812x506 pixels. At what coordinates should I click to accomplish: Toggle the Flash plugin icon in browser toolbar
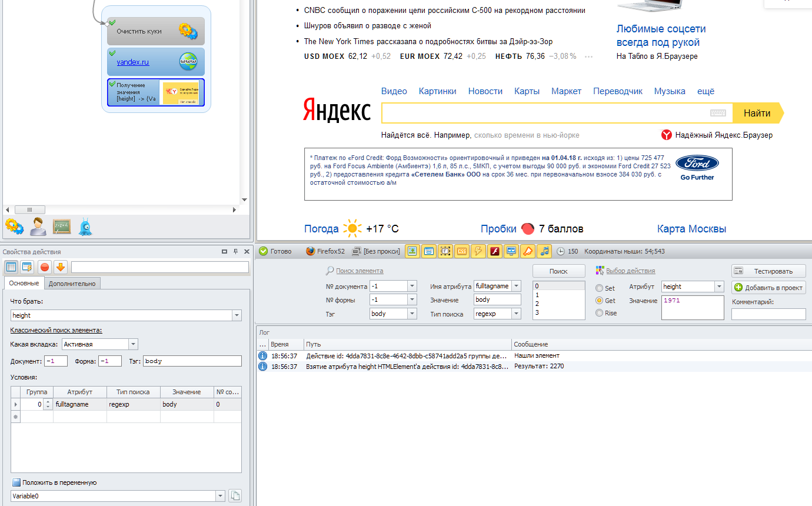point(495,251)
